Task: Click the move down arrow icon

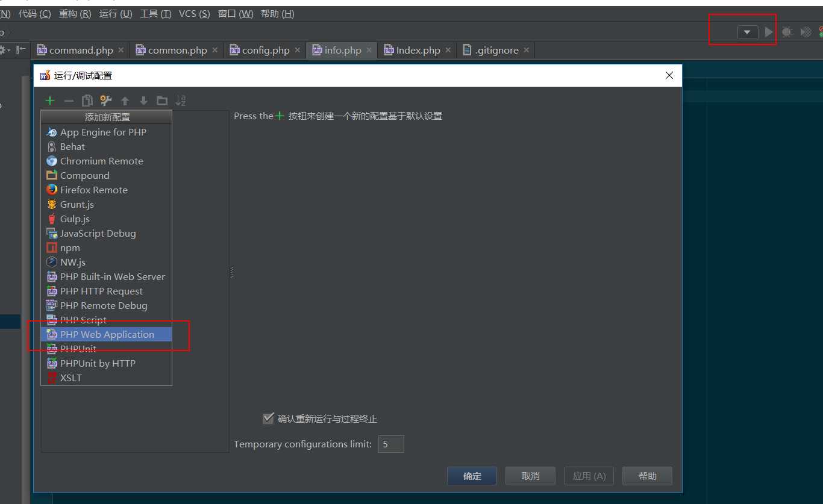Action: [143, 101]
